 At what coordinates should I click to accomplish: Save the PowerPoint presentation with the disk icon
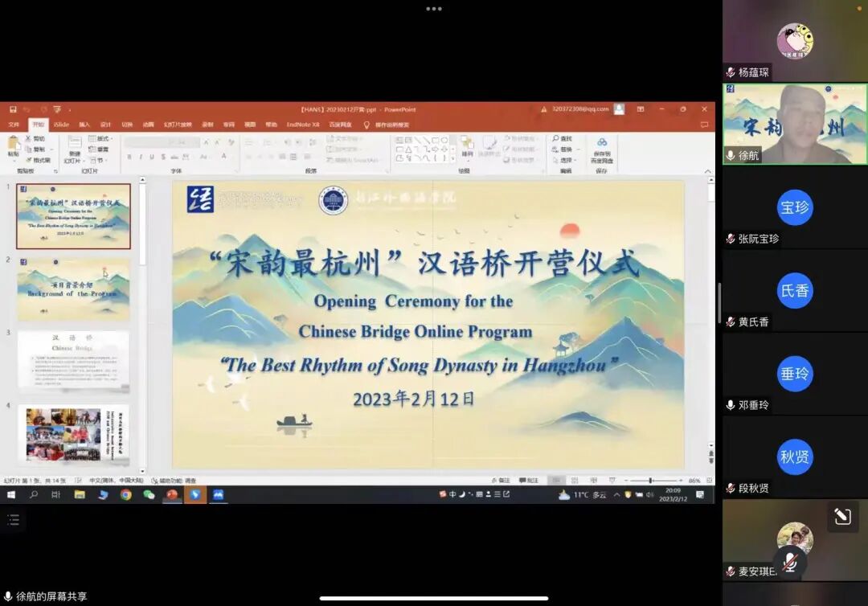[x=13, y=109]
